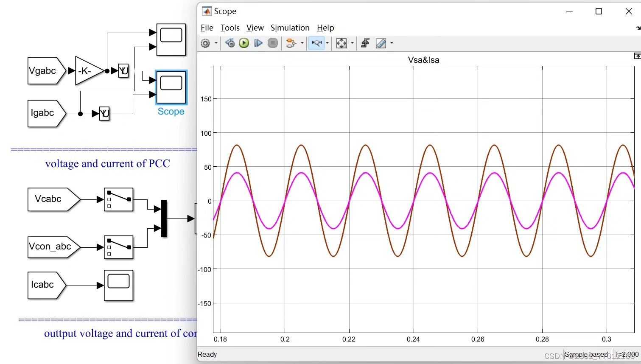
Task: Expand the measurements dropdown arrow
Action: [x=392, y=43]
